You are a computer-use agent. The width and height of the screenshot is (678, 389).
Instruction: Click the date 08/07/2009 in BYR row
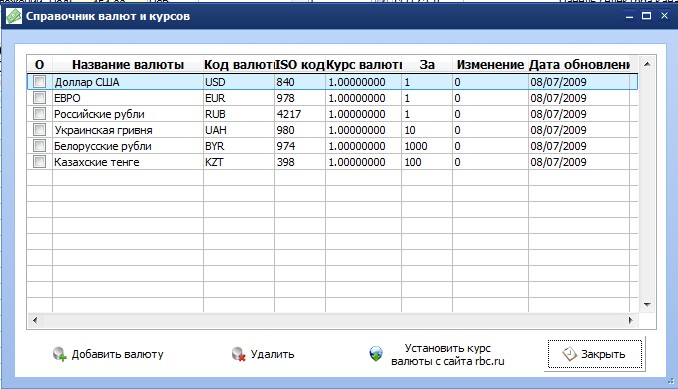(x=579, y=146)
